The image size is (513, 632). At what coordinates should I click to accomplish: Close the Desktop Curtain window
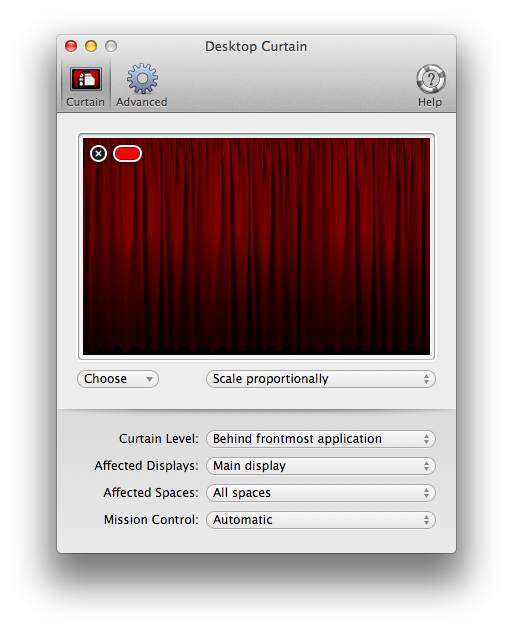coord(71,46)
